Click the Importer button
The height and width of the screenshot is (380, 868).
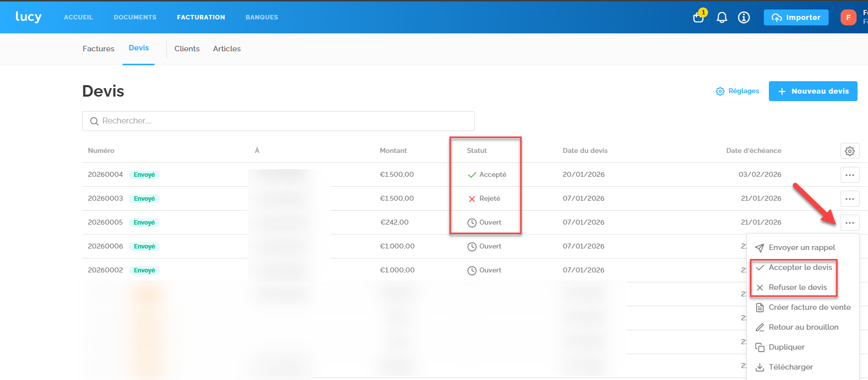796,17
